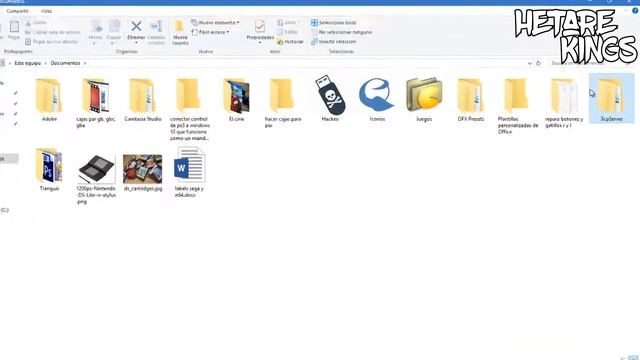Screen dimensions: 640x360
Task: Click Pegar acceso directo
Action: (x=51, y=42)
